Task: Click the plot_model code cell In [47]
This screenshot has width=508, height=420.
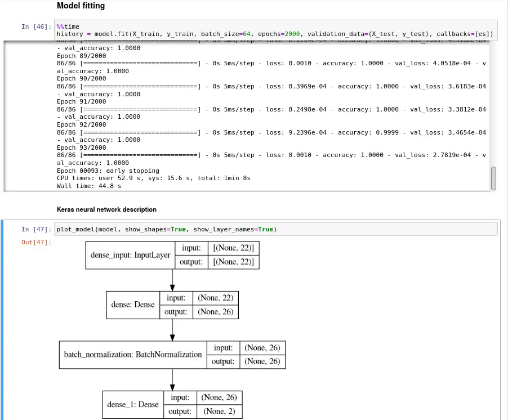Action: click(x=276, y=229)
